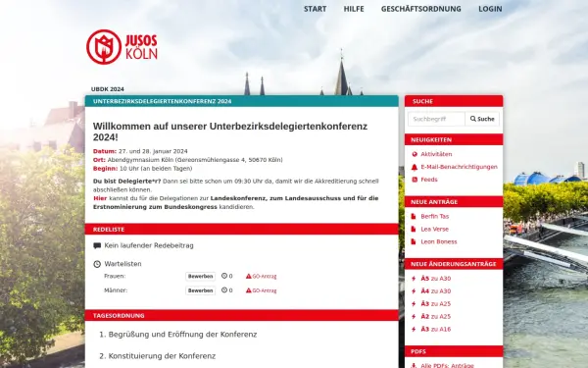Image resolution: width=588 pixels, height=368 pixels.
Task: Open amendment Ä3 zu A25
Action: click(x=436, y=304)
